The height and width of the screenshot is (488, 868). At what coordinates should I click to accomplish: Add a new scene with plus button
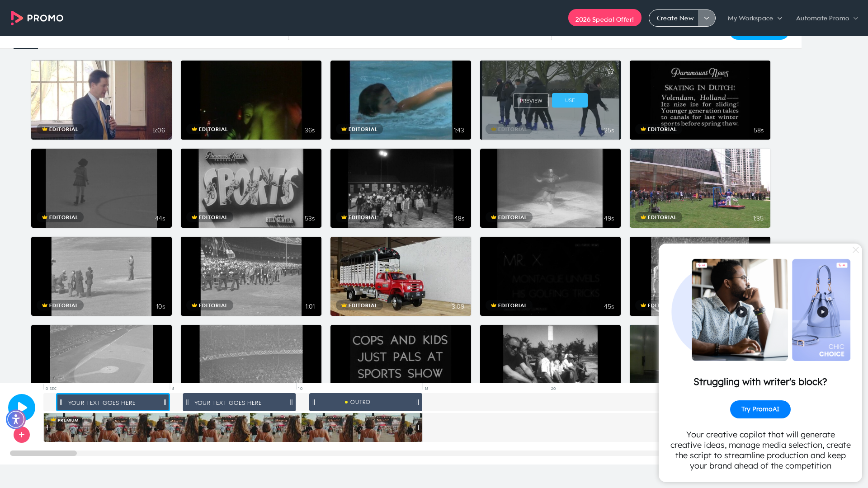click(22, 435)
